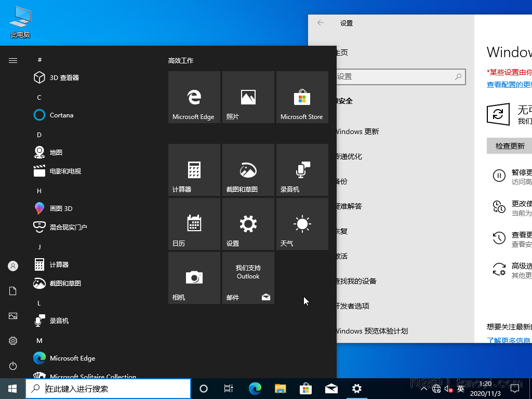Click the Power button in Start

(x=13, y=366)
